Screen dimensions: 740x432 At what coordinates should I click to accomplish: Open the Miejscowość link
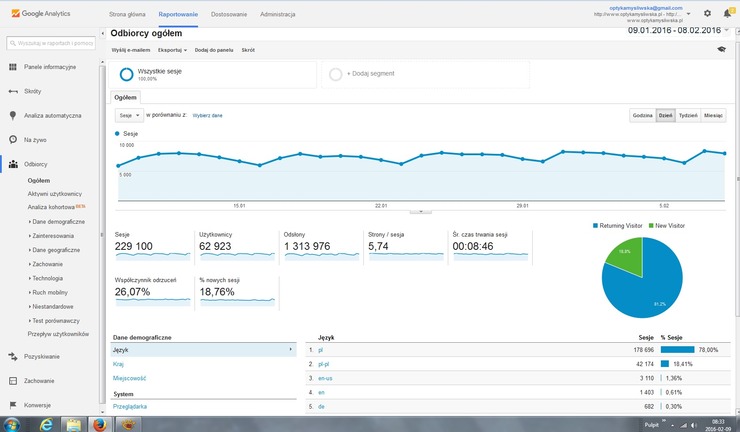coord(129,378)
